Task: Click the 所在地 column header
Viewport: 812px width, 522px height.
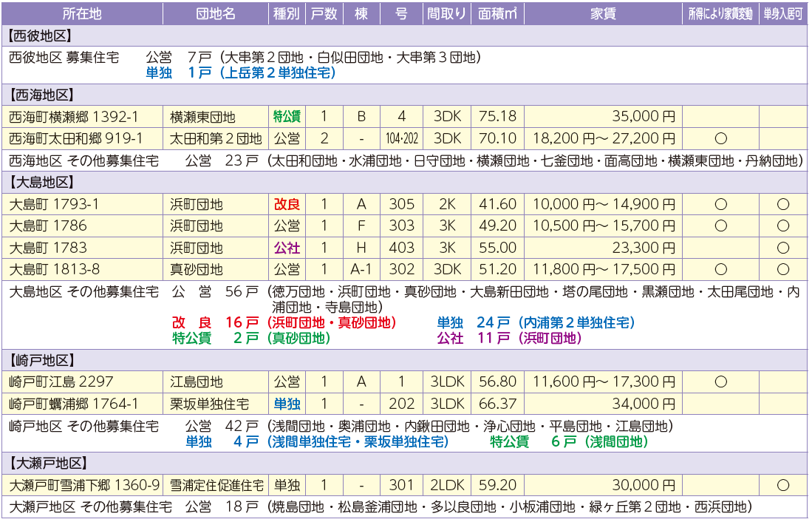Action: tap(82, 13)
